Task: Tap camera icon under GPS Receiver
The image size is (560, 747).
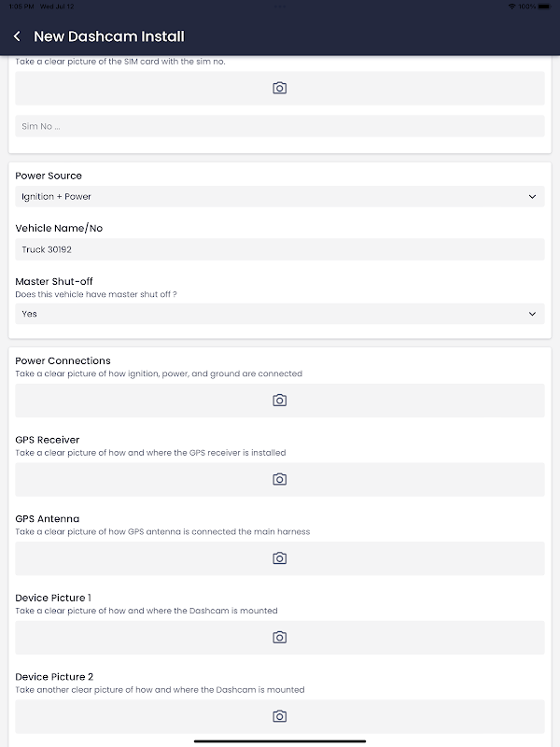Action: coord(279,479)
